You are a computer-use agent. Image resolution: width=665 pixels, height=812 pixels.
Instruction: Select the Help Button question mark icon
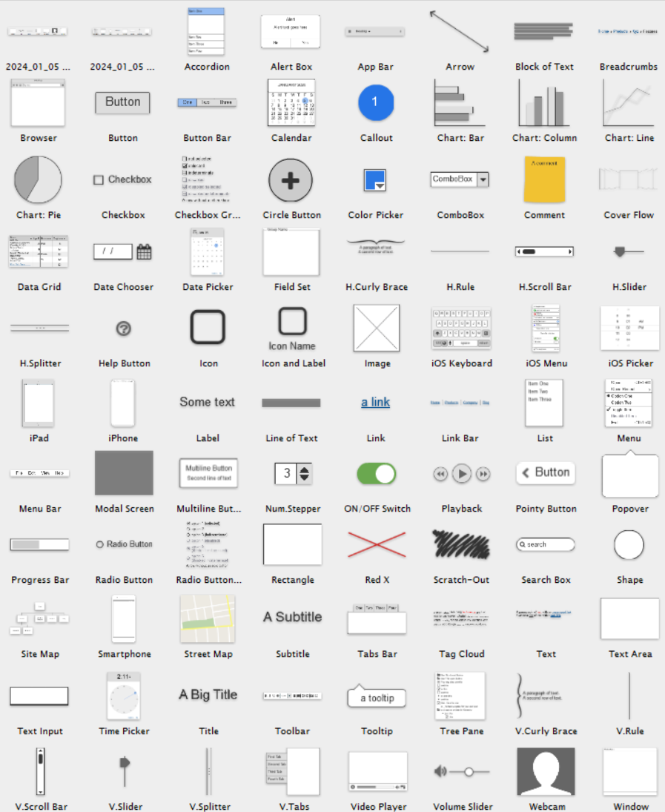[x=124, y=329]
